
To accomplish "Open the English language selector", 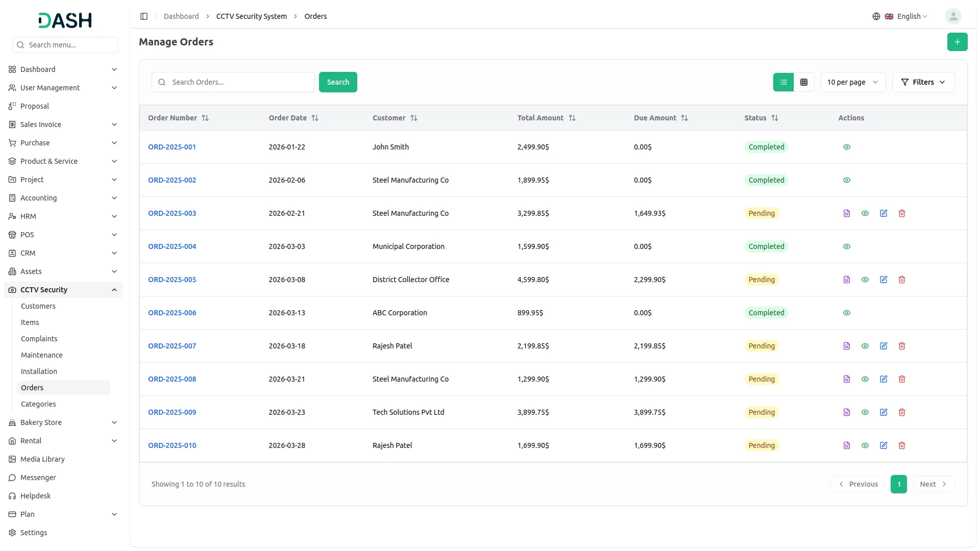I will [900, 16].
